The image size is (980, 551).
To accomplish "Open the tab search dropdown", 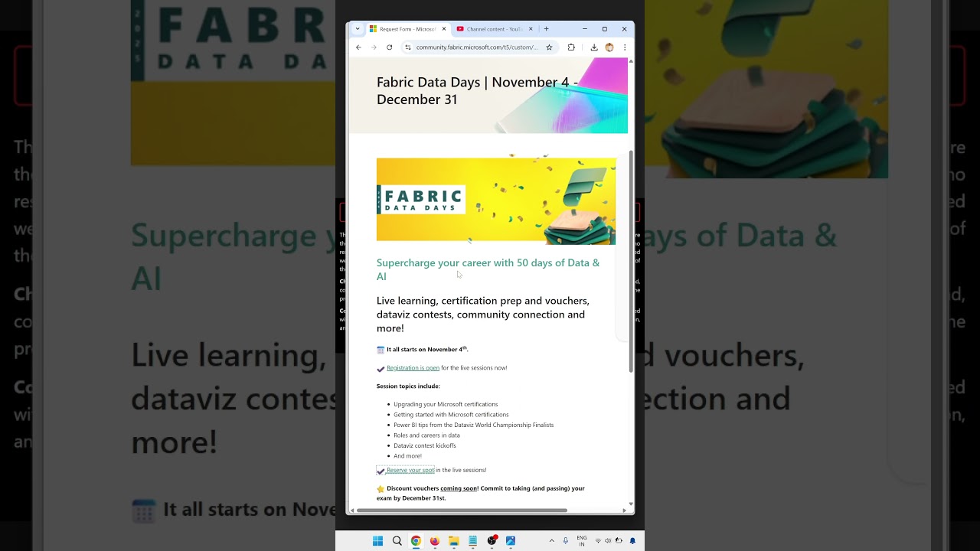I will 358,29.
